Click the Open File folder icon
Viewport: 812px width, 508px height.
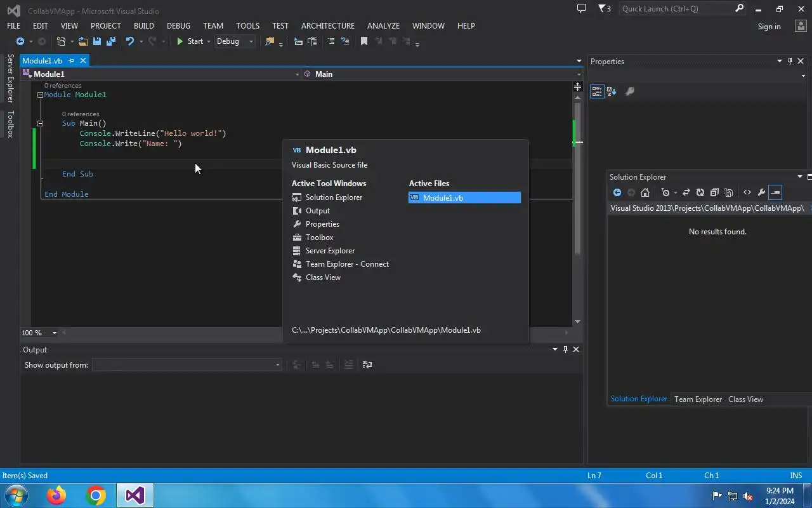[83, 41]
